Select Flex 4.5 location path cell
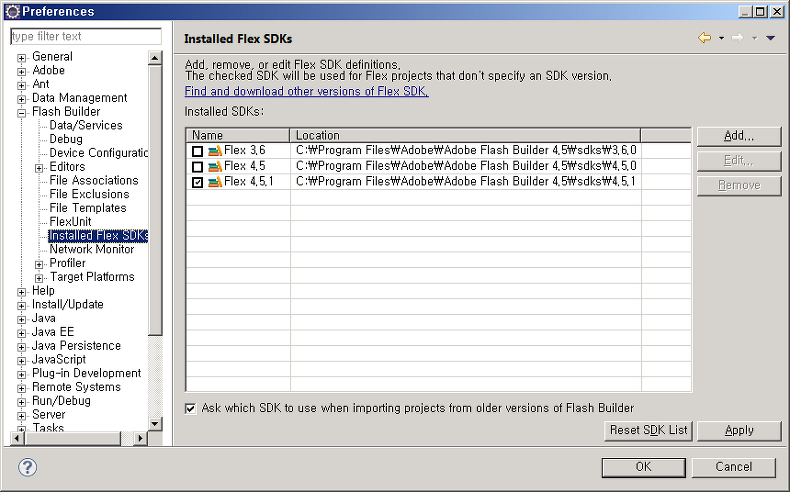The width and height of the screenshot is (790, 492). point(466,166)
